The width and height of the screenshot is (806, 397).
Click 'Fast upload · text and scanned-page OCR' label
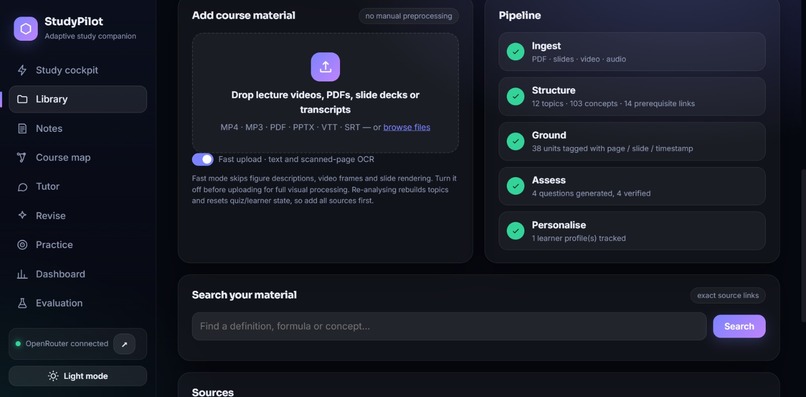(296, 159)
